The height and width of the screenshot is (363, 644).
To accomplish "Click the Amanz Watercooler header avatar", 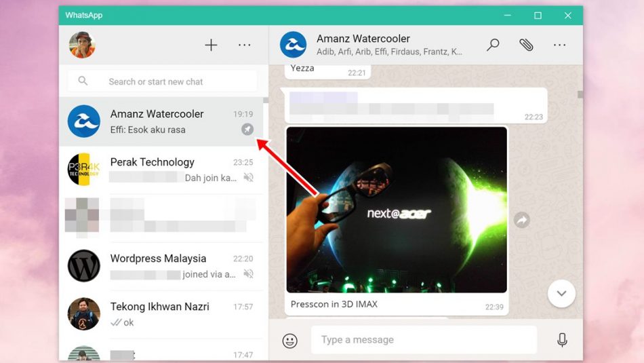I will coord(294,45).
